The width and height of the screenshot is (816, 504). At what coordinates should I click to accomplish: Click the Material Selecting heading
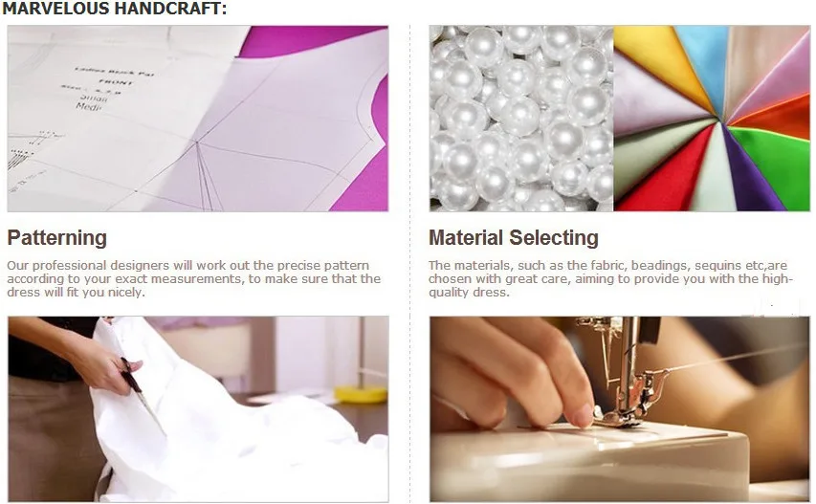[x=514, y=238]
